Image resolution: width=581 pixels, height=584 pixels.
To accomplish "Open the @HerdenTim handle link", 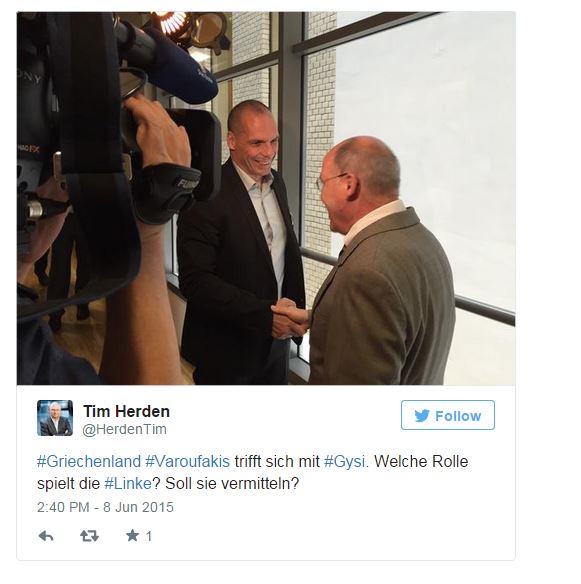I will click(x=124, y=429).
